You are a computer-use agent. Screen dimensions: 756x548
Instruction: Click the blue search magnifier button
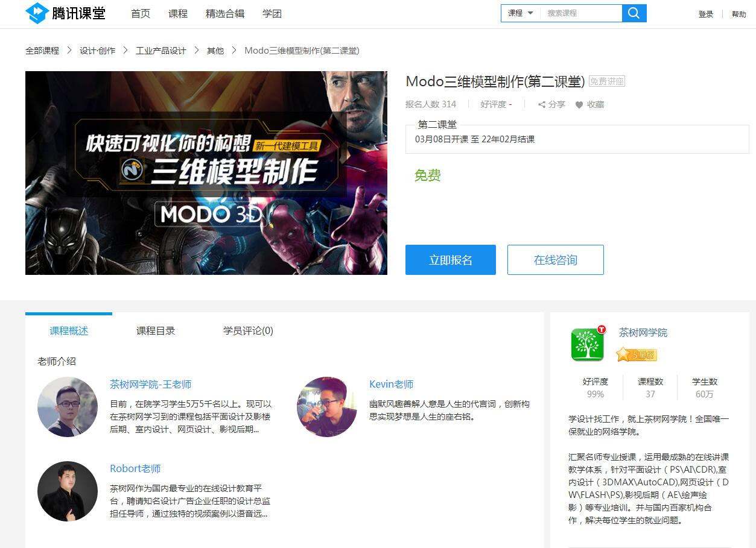coord(634,13)
